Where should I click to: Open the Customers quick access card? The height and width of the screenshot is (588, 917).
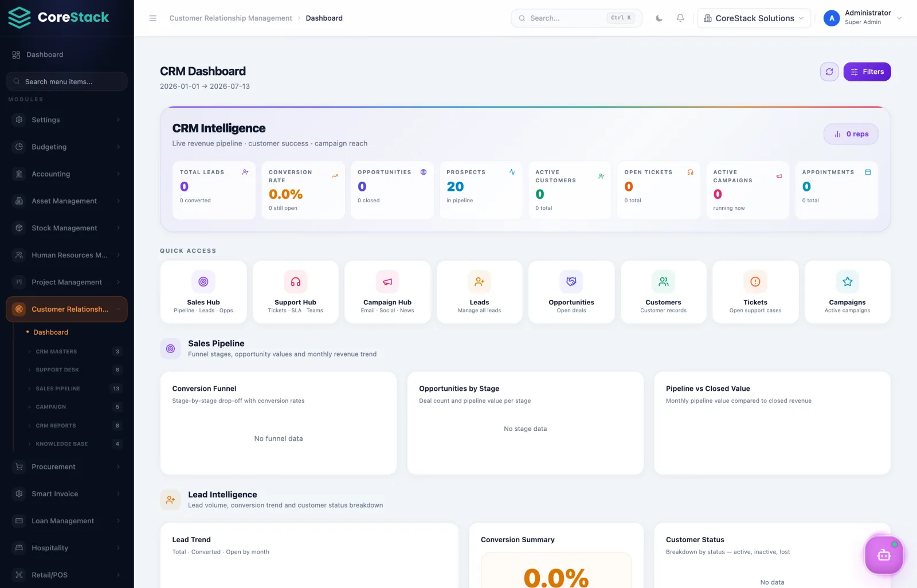tap(664, 292)
